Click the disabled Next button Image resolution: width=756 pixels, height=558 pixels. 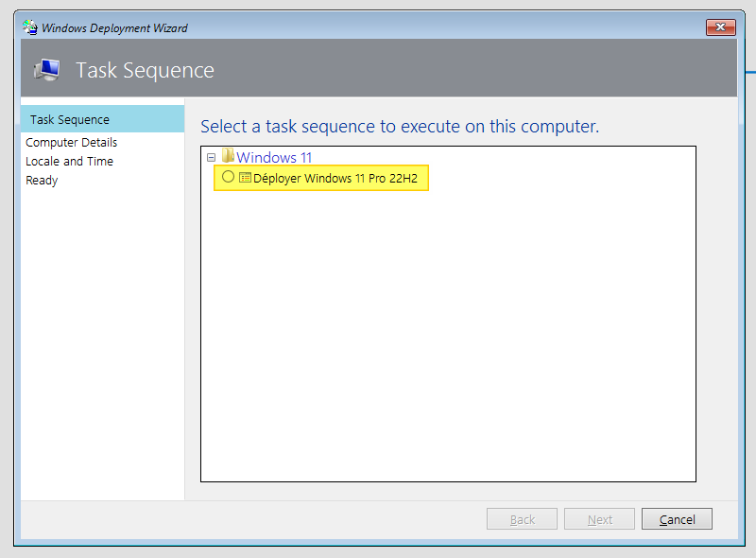click(599, 518)
